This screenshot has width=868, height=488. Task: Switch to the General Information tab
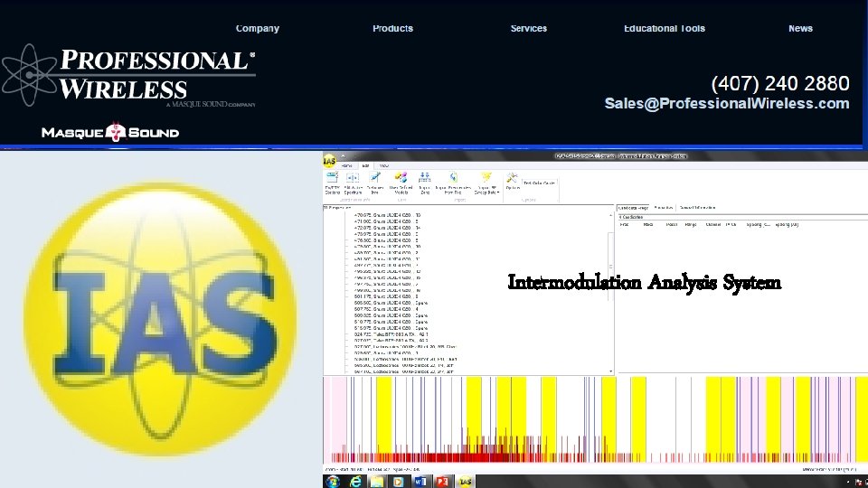697,208
